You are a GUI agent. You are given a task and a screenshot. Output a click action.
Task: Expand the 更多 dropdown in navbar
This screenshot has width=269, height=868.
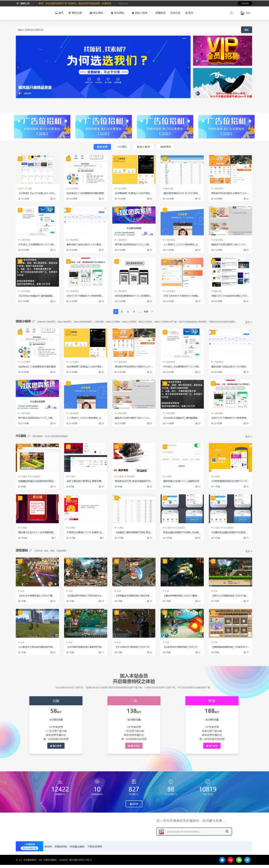tap(190, 13)
